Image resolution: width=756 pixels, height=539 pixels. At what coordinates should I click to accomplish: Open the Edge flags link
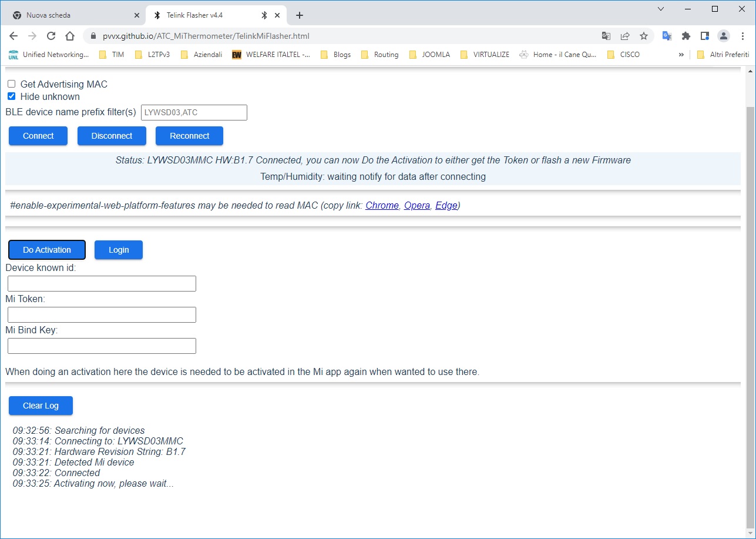coord(446,206)
